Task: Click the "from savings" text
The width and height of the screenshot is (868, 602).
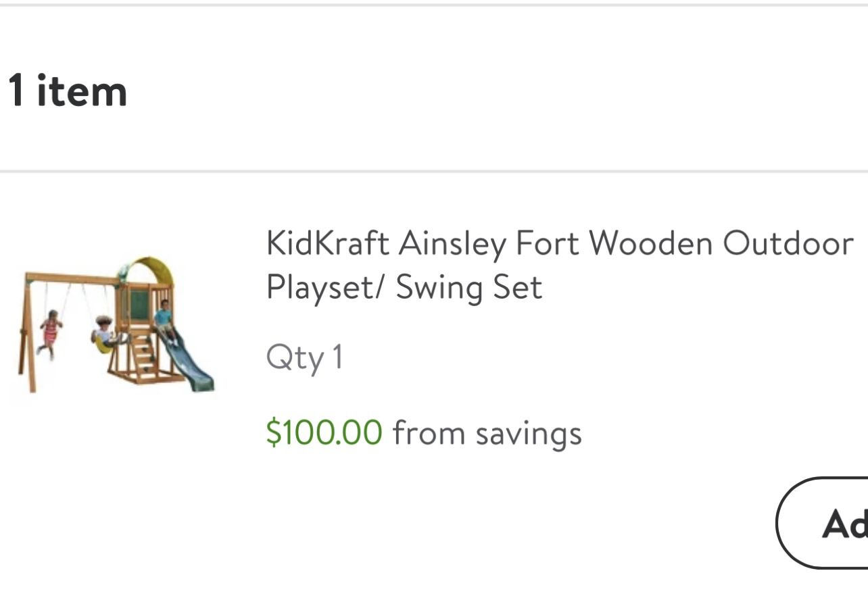Action: pos(487,432)
